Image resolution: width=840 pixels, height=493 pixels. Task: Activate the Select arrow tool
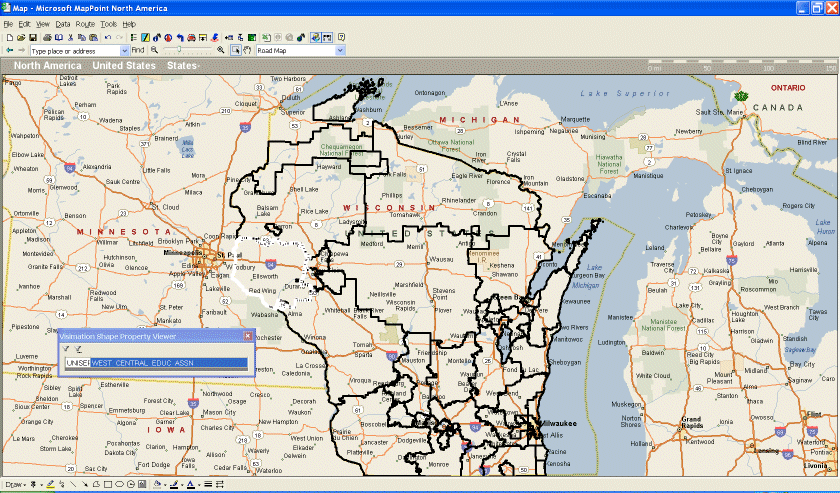pos(236,50)
